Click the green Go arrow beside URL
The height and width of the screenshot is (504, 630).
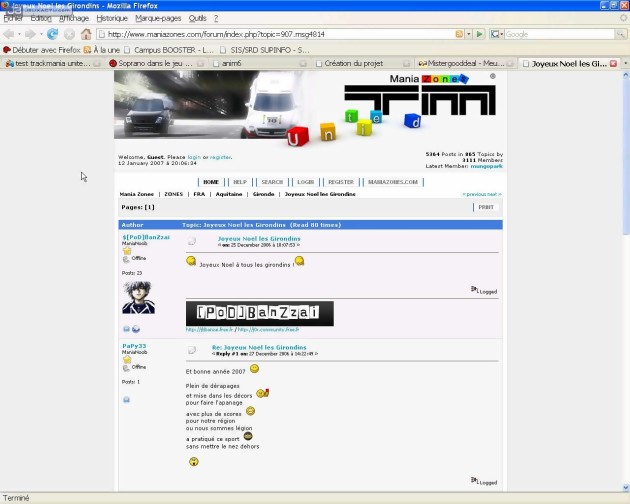(x=480, y=34)
